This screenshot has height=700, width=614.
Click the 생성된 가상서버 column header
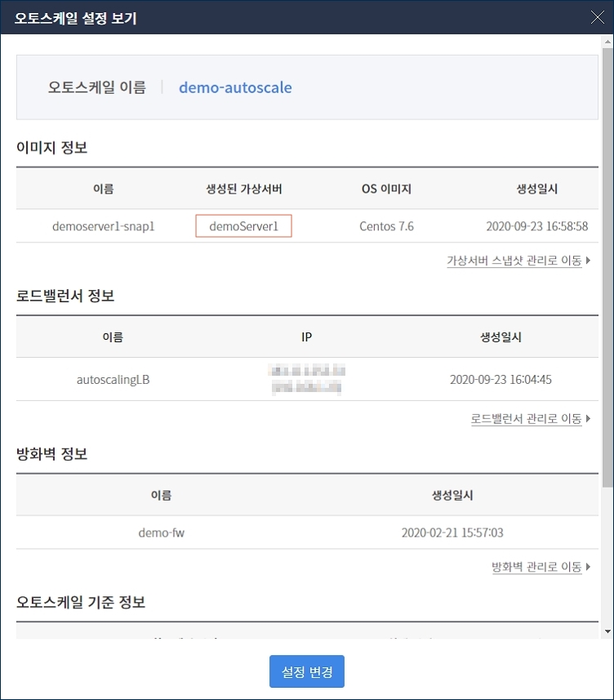[243, 189]
